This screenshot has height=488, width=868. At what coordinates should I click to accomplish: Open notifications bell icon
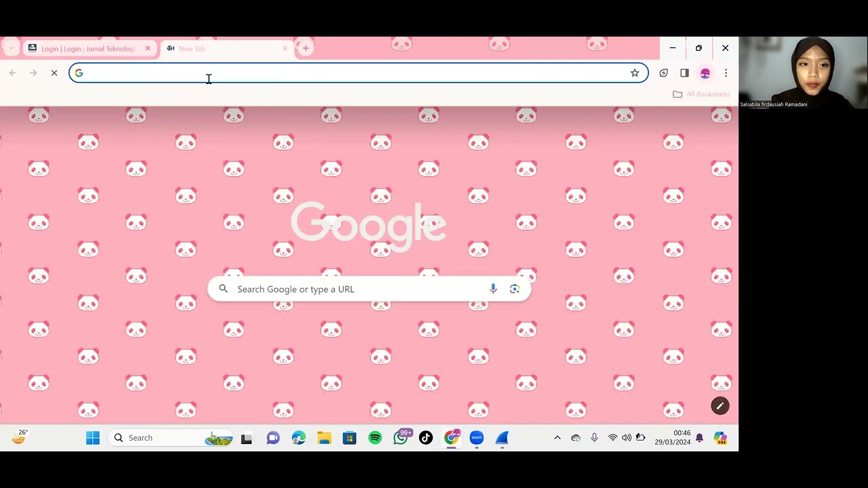(699, 438)
